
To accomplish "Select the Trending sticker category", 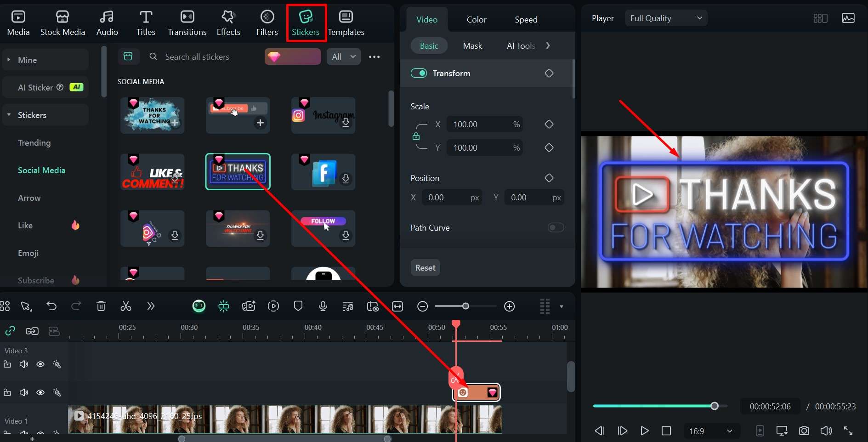I will [34, 143].
